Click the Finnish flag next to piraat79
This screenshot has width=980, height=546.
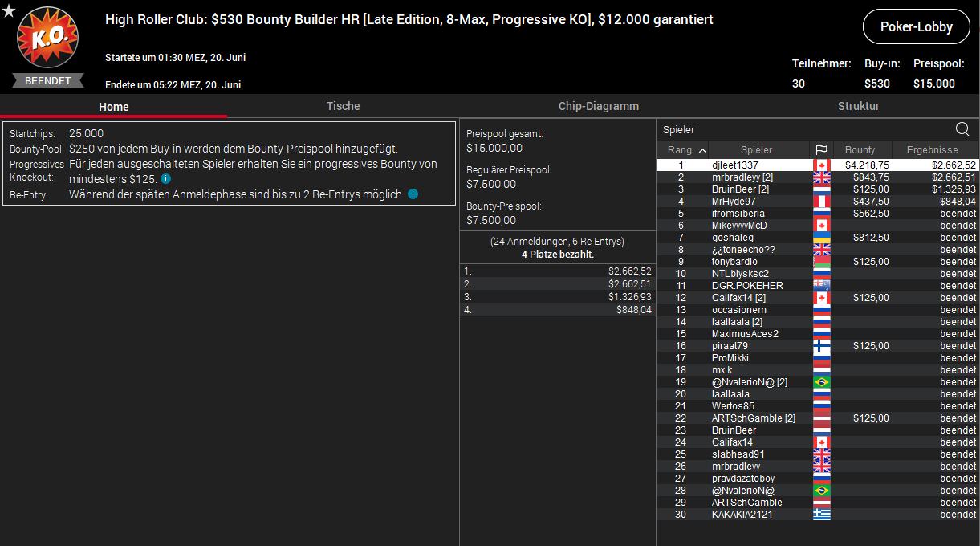click(821, 346)
